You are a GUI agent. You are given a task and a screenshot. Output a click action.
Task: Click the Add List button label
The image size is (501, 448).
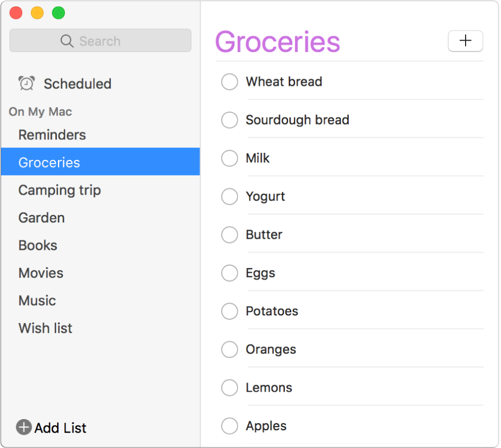point(60,428)
